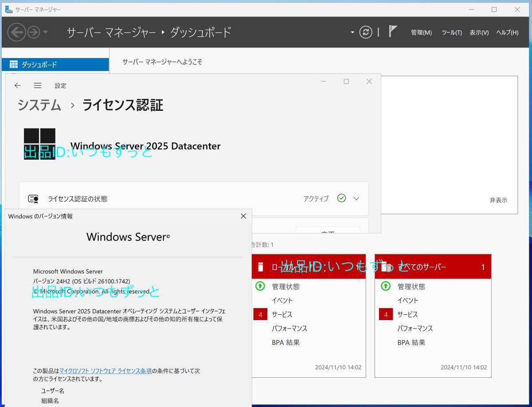Click the green up-arrow in local server tile
The image size is (532, 407).
[x=260, y=286]
